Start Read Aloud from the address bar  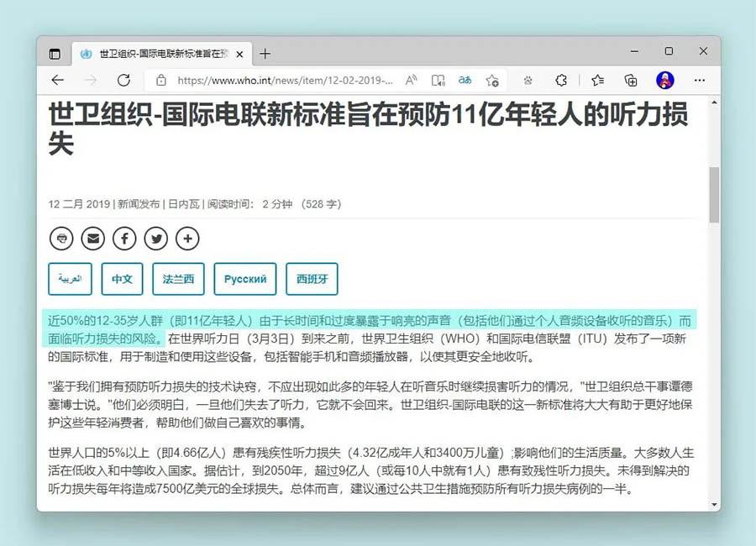(x=412, y=80)
